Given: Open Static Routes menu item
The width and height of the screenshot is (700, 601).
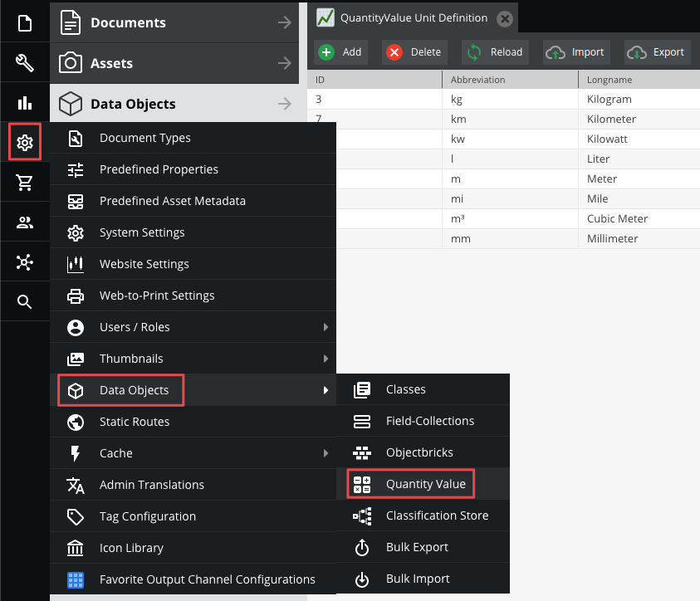Looking at the screenshot, I should tap(193, 422).
